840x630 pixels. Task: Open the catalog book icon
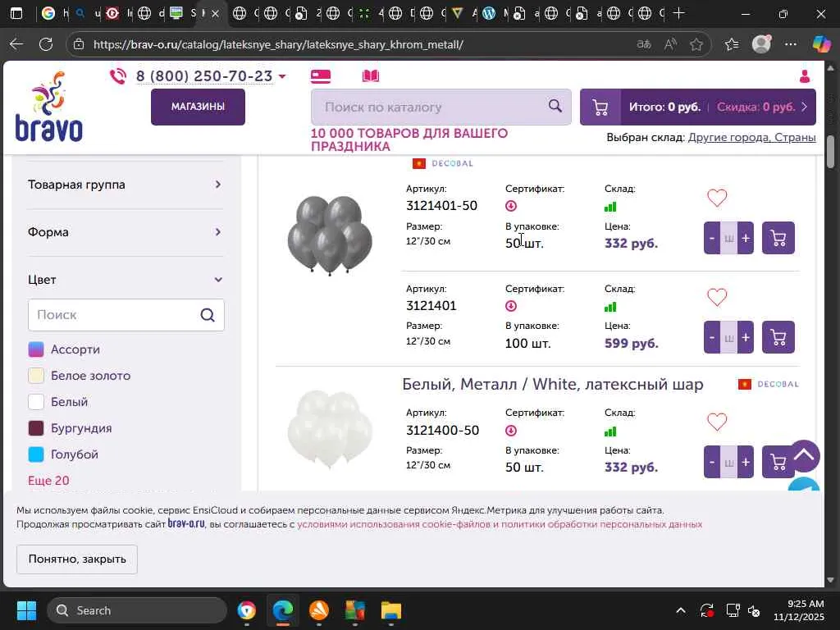(370, 76)
